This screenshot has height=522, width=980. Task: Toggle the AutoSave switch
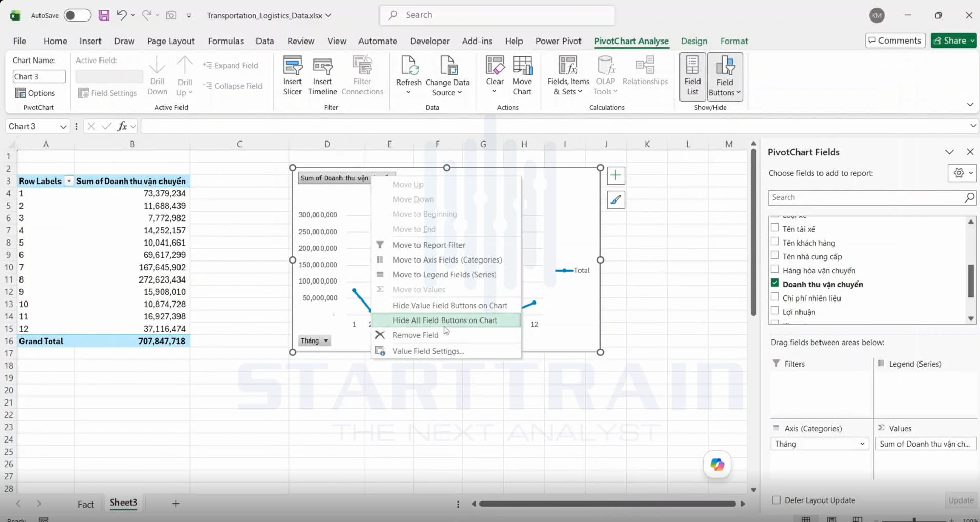click(77, 15)
